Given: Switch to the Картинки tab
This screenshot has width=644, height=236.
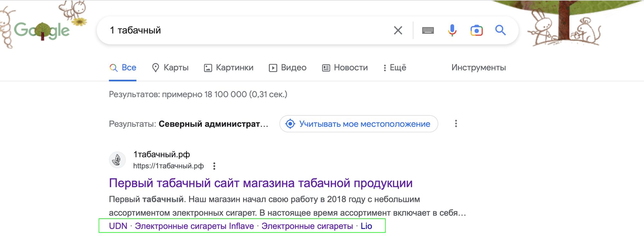Looking at the screenshot, I should [x=229, y=68].
